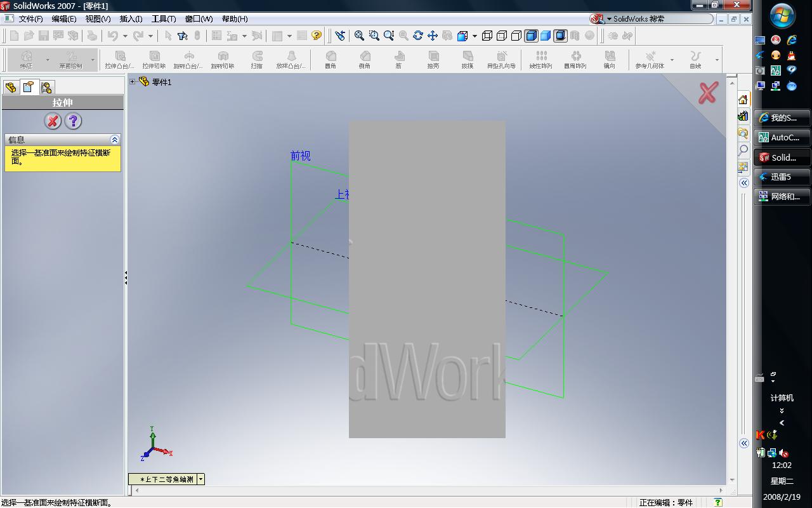
Task: Expand the View Orientation dropdown arrow
Action: (x=475, y=36)
